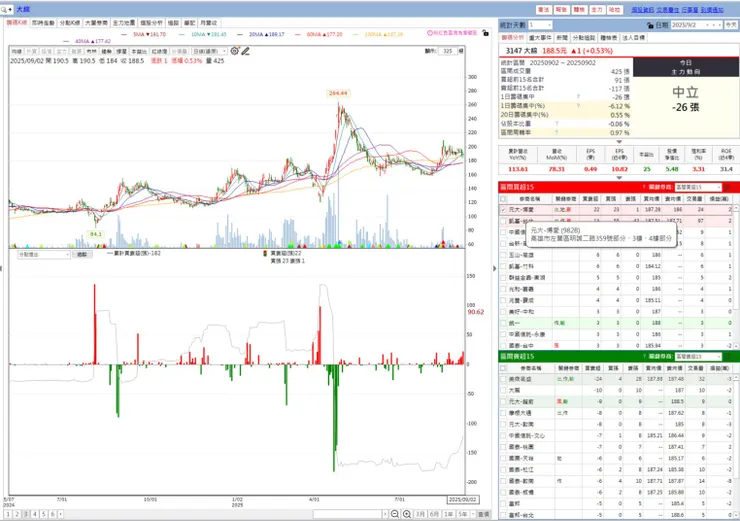Collapse right panel using the splitter arrow
Image resolution: width=740 pixels, height=521 pixels.
coord(494,269)
